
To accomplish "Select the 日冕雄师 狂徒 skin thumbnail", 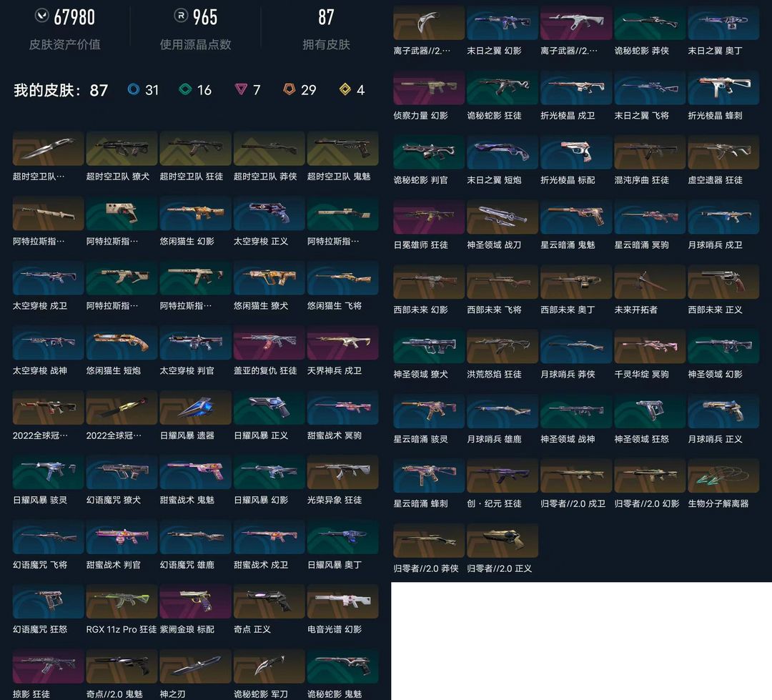I will [429, 217].
